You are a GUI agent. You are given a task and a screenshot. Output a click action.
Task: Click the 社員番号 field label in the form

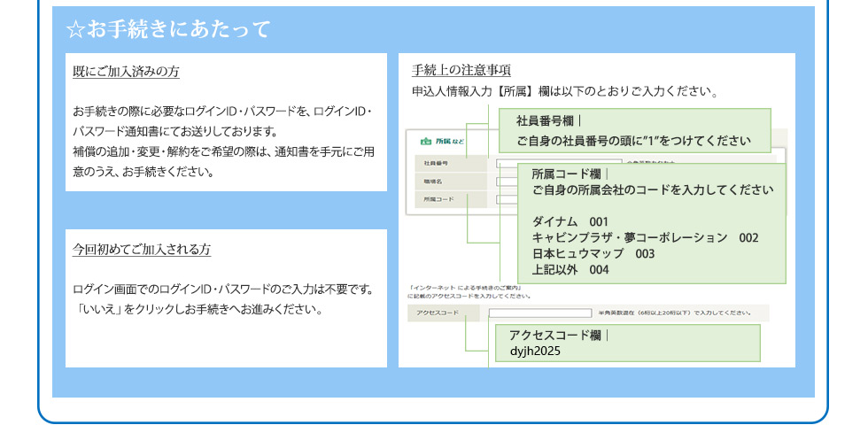pos(436,164)
